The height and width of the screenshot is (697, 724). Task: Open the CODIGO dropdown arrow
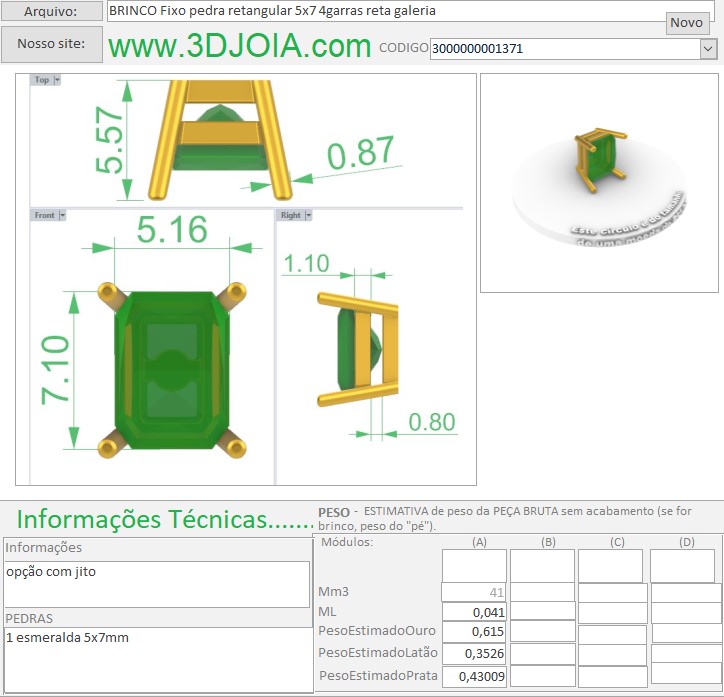click(x=708, y=48)
